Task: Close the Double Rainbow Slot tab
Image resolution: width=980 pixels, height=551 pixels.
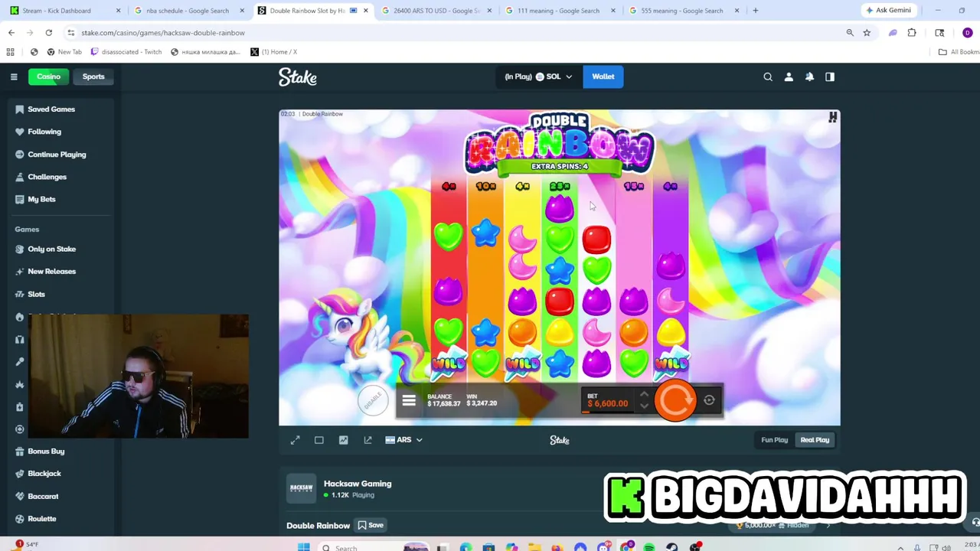Action: click(x=365, y=11)
